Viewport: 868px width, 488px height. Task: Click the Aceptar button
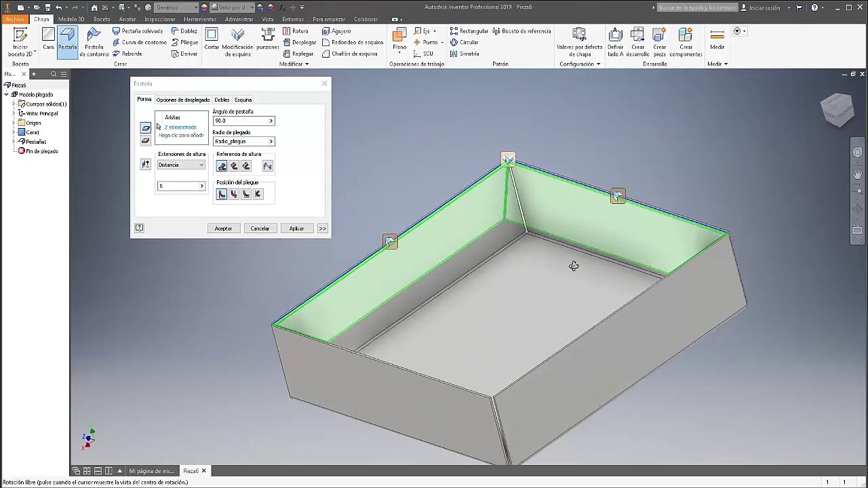223,228
